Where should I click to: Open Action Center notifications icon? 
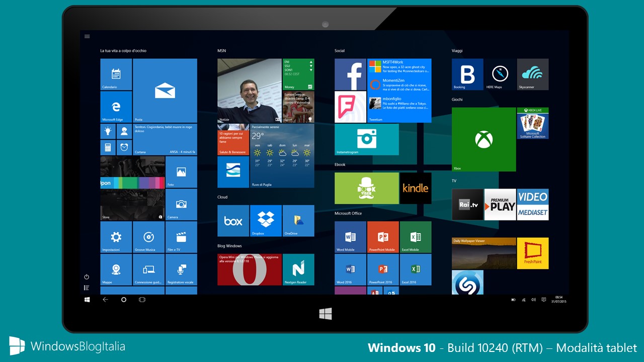click(x=543, y=300)
